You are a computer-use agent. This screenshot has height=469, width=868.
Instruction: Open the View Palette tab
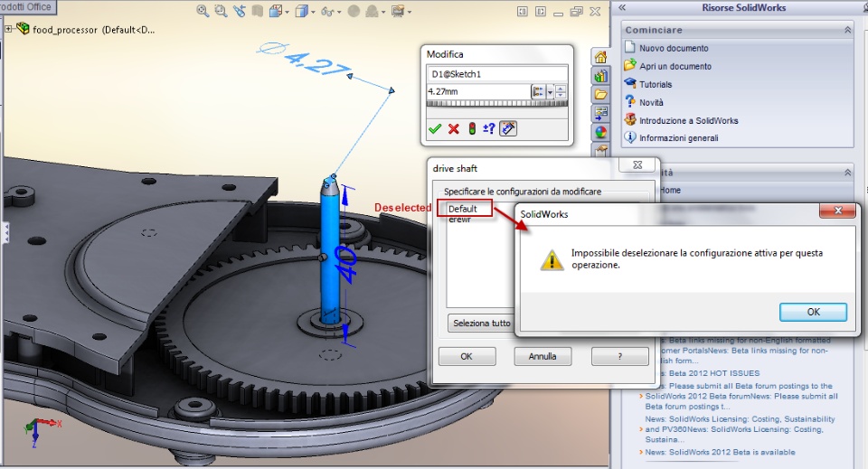pos(600,113)
